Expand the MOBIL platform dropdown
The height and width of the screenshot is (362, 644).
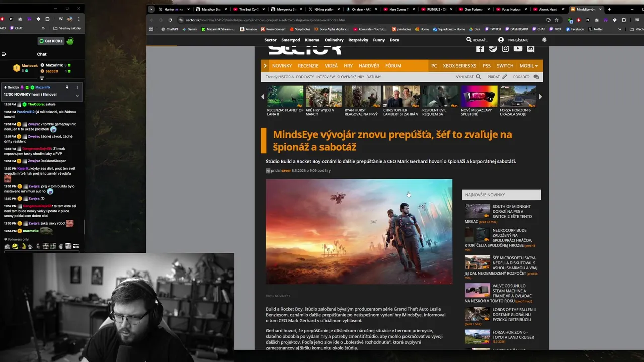click(x=529, y=66)
